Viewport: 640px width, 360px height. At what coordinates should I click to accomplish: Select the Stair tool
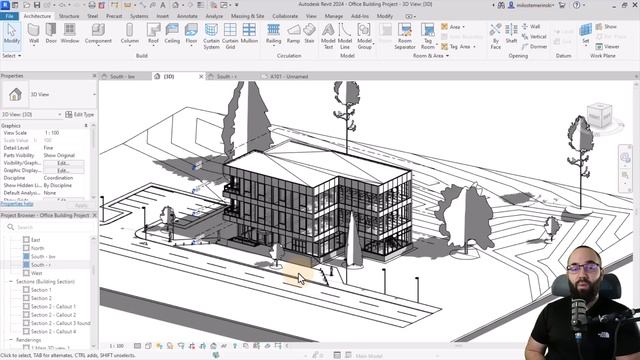tap(309, 33)
